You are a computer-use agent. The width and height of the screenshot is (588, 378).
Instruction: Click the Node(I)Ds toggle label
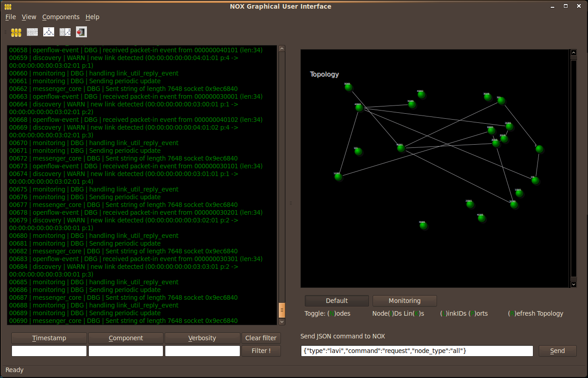(387, 313)
